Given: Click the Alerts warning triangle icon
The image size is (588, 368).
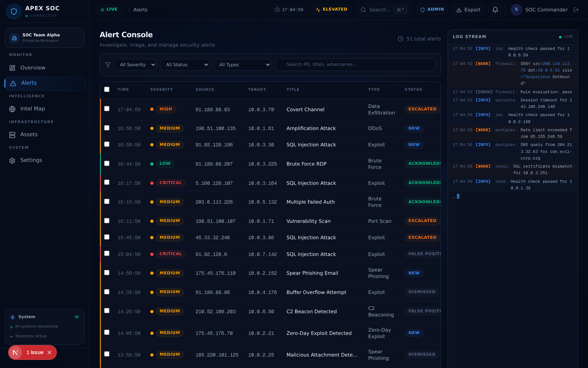Looking at the screenshot, I should (x=13, y=83).
